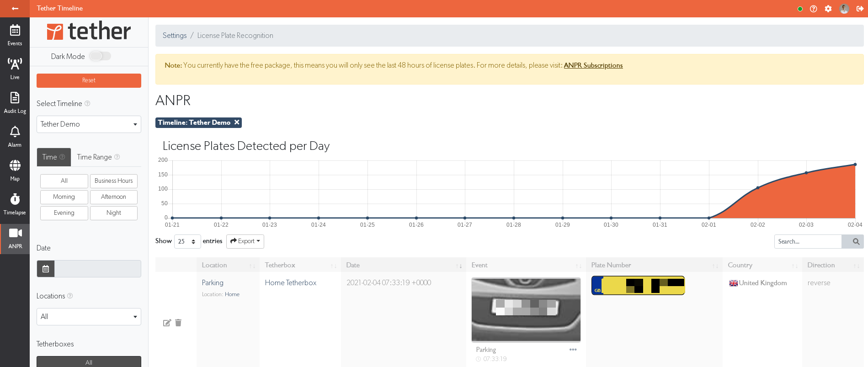The image size is (868, 367).
Task: Select the Night time filter
Action: (x=113, y=213)
